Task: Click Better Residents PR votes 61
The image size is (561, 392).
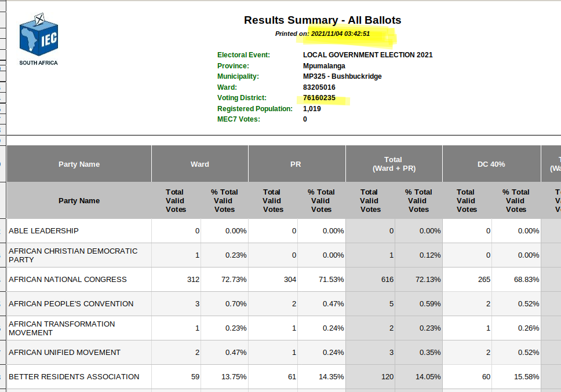Action: click(x=292, y=376)
